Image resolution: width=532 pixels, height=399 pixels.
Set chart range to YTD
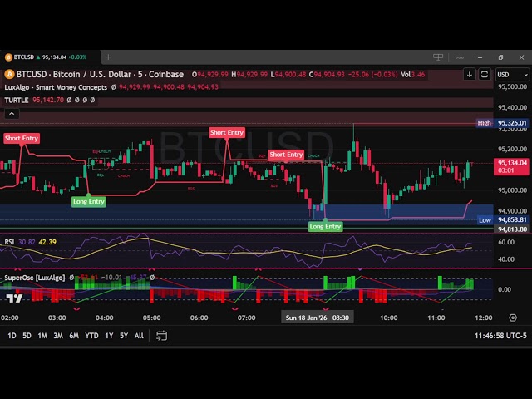(x=91, y=336)
